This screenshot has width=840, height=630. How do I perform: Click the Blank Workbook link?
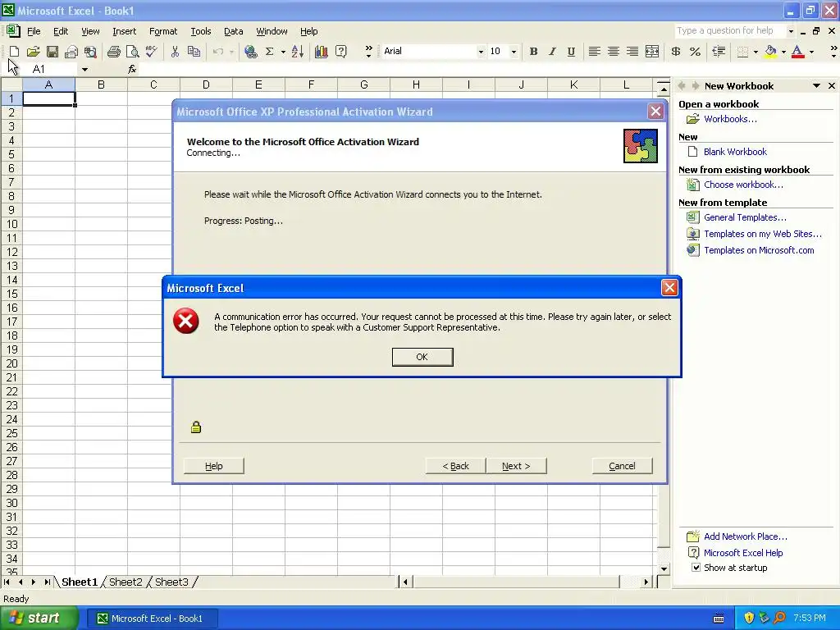735,152
